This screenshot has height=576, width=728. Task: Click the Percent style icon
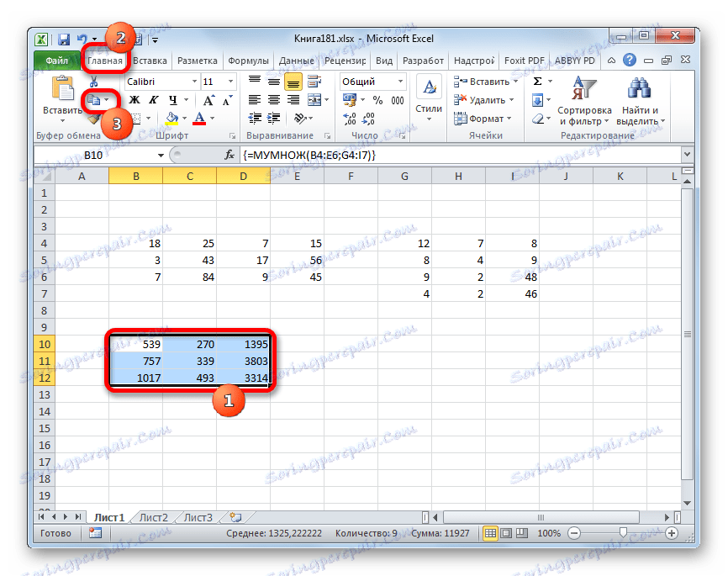[x=379, y=99]
